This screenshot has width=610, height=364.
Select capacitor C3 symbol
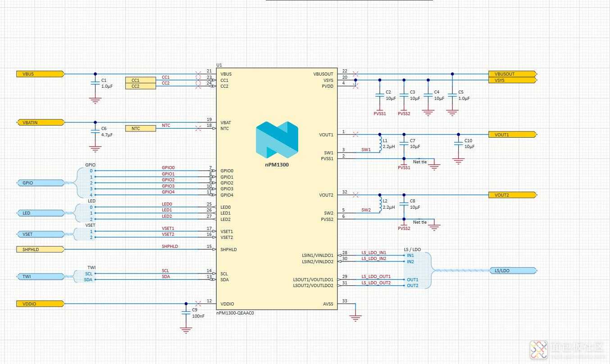click(404, 95)
